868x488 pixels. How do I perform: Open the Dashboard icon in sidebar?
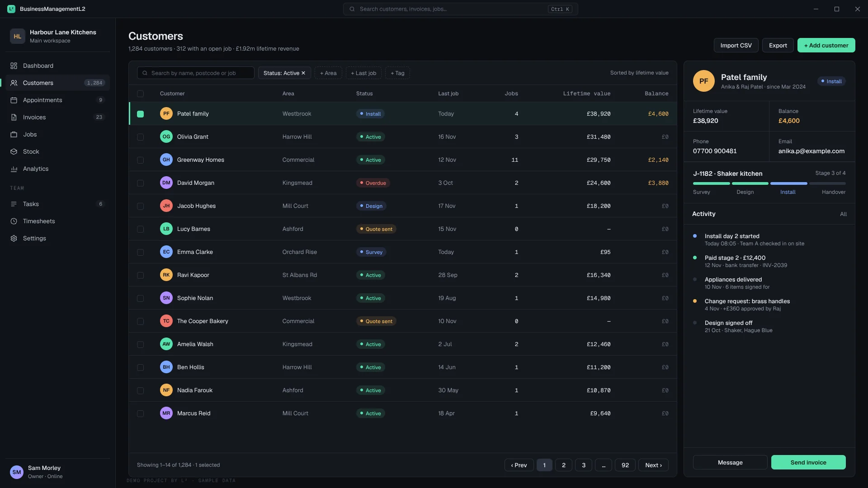point(14,66)
